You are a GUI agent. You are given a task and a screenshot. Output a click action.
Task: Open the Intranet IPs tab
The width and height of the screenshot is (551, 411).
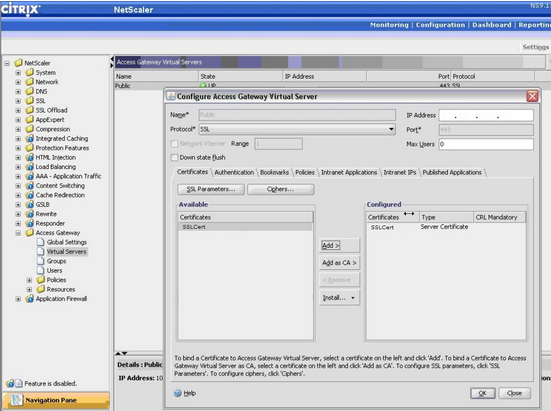coord(400,172)
